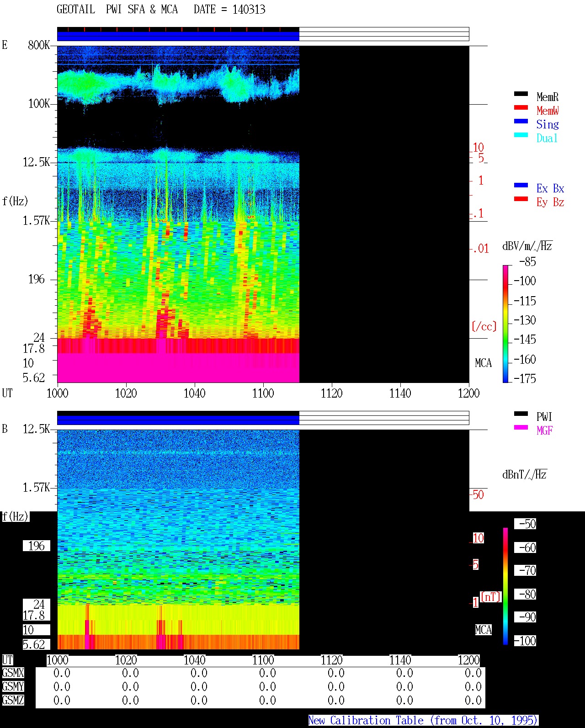Screen dimensions: 585x728
Task: Click the cyan Dual legend swatch
Action: (x=521, y=135)
